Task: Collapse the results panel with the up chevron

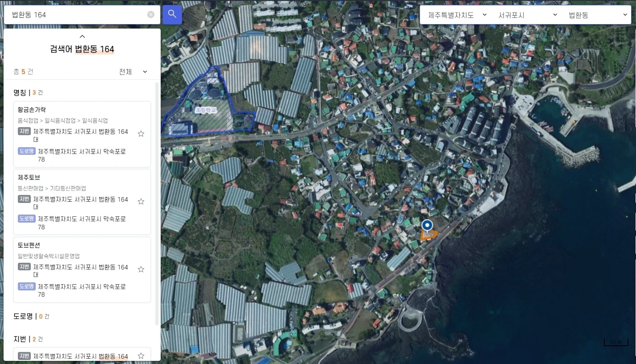Action: tap(82, 37)
